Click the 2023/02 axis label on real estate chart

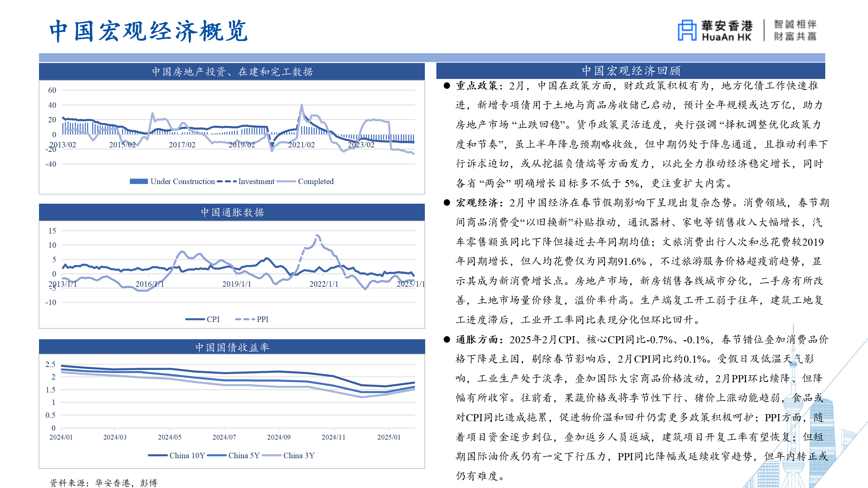[361, 145]
